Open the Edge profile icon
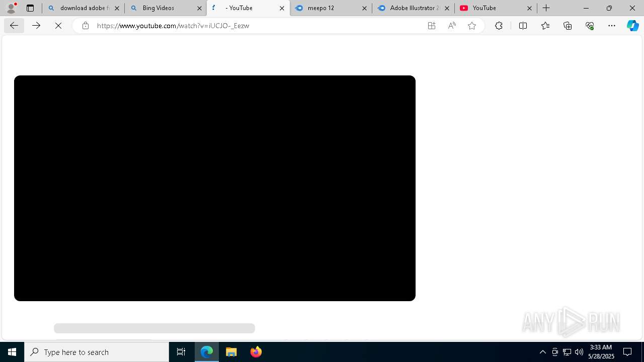This screenshot has height=362, width=644. pyautogui.click(x=11, y=8)
